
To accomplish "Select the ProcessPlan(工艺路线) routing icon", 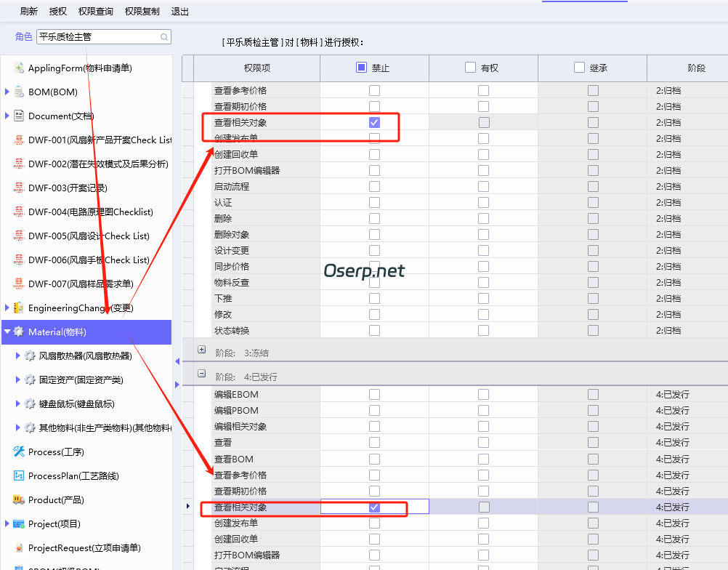I will (19, 475).
